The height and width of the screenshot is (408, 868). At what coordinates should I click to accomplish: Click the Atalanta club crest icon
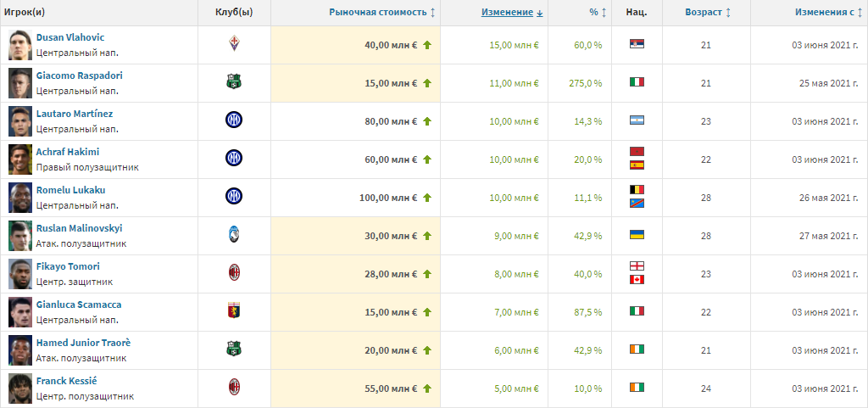coord(234,235)
